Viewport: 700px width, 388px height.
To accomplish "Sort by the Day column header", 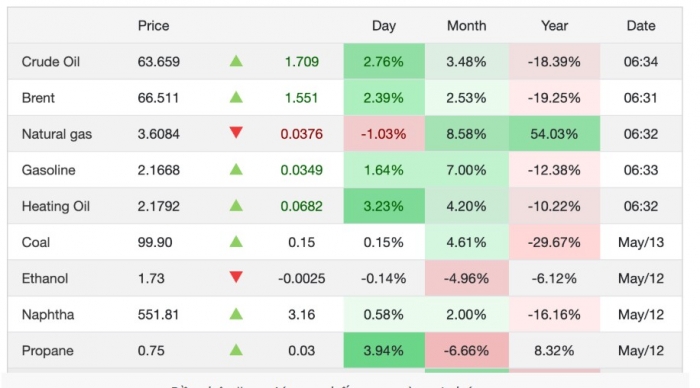I will [384, 25].
